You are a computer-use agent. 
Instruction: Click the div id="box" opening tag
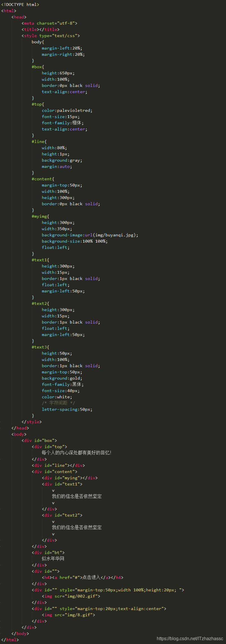pyautogui.click(x=39, y=440)
